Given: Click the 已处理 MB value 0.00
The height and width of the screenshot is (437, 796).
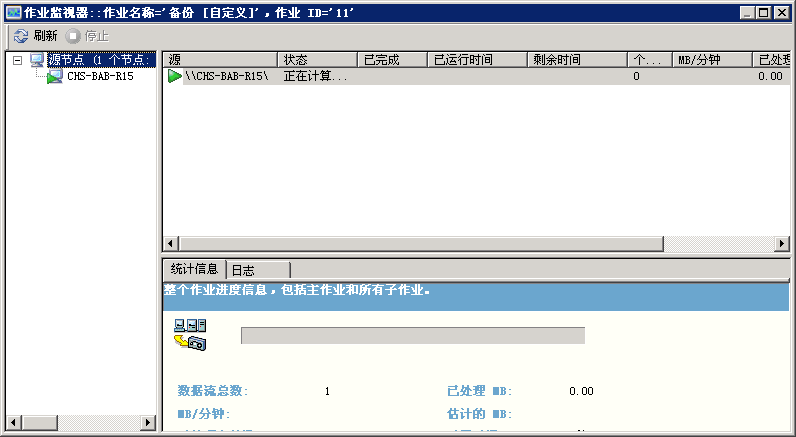Looking at the screenshot, I should point(581,391).
